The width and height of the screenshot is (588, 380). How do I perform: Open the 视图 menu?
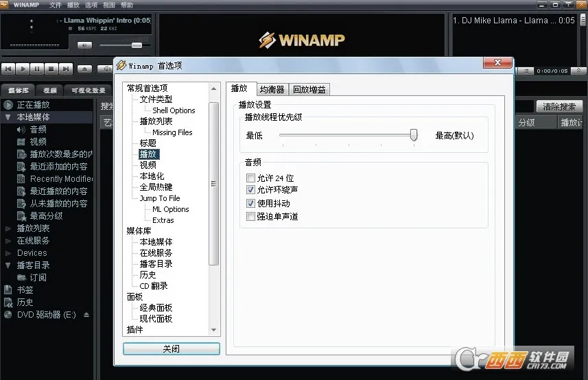pyautogui.click(x=109, y=5)
